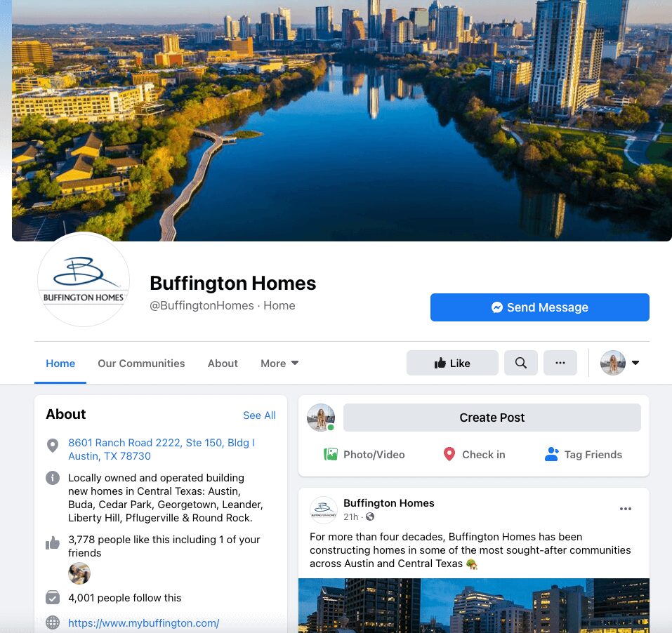
Task: Open the post's three-dot options menu
Action: [x=625, y=508]
